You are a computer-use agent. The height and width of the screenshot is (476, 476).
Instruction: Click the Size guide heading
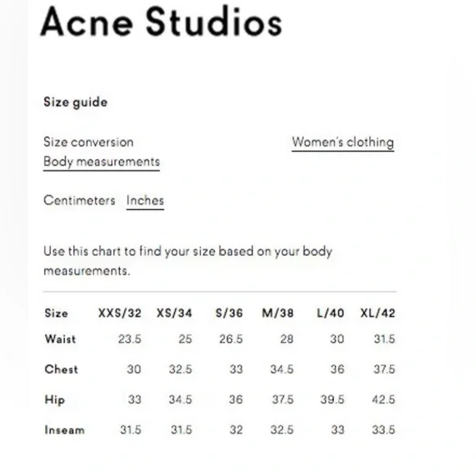tap(76, 103)
